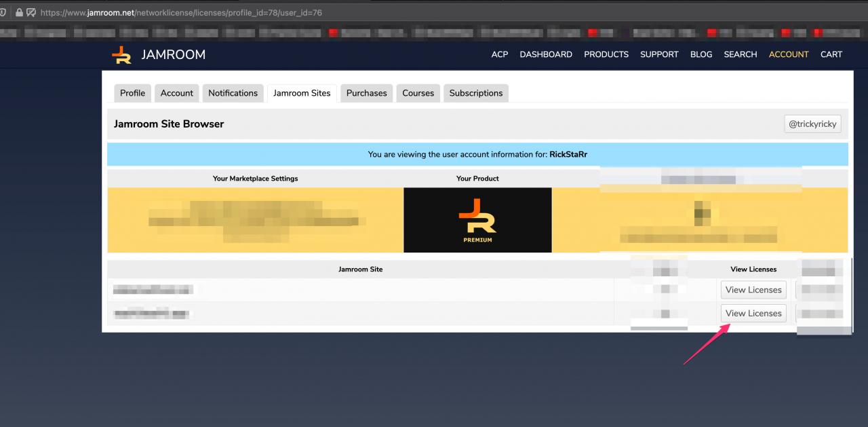This screenshot has width=868, height=427.
Task: Open the ACP menu item
Action: pos(500,54)
